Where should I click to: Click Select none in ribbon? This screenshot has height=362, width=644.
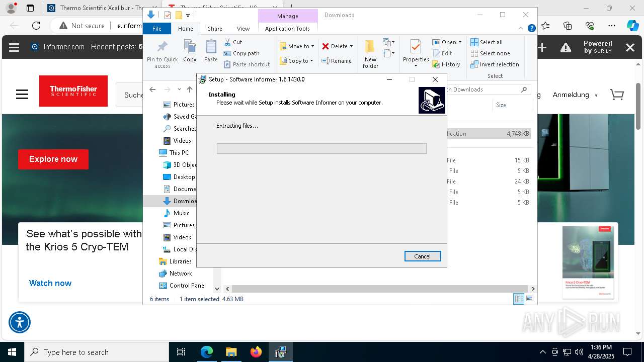coord(490,53)
